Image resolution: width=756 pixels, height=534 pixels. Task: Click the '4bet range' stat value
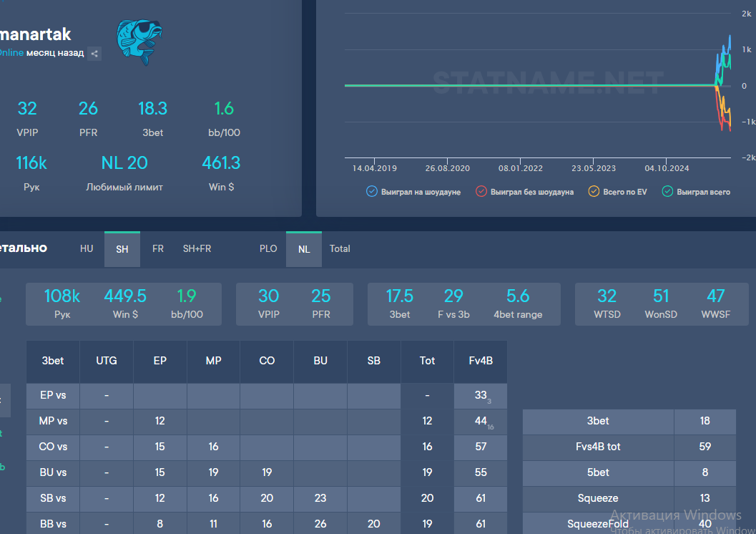pos(517,296)
